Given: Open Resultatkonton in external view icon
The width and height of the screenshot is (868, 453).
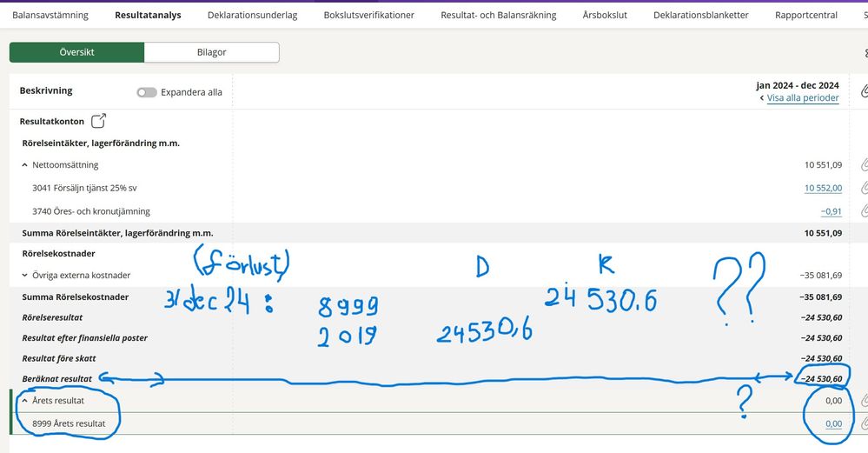Looking at the screenshot, I should coord(98,121).
